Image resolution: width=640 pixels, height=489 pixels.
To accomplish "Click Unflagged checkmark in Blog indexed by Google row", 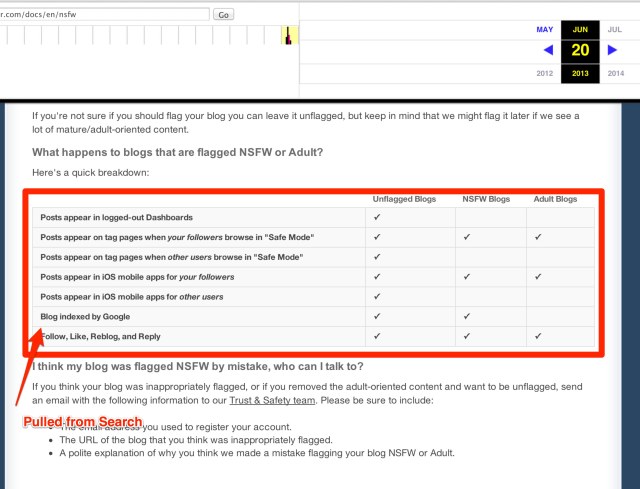I will coord(377,316).
